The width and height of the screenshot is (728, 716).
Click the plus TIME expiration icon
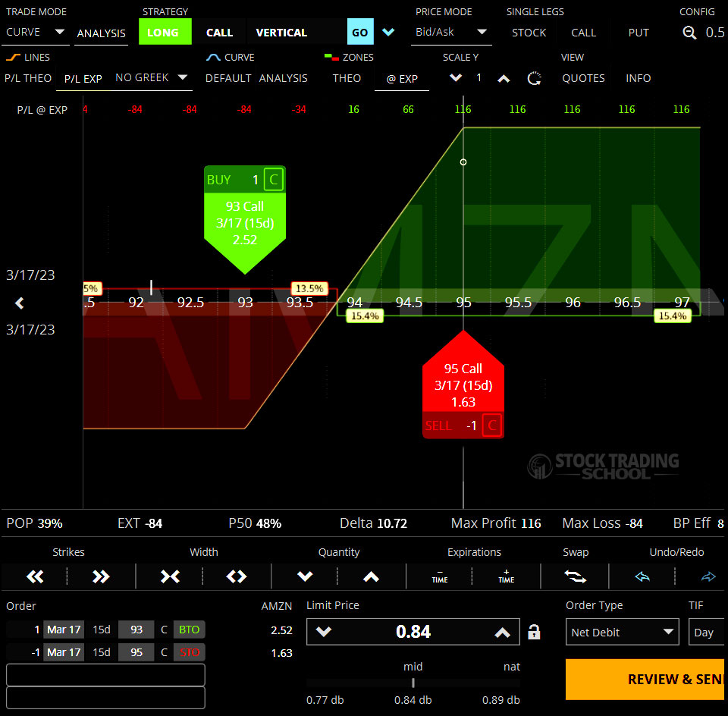(506, 576)
